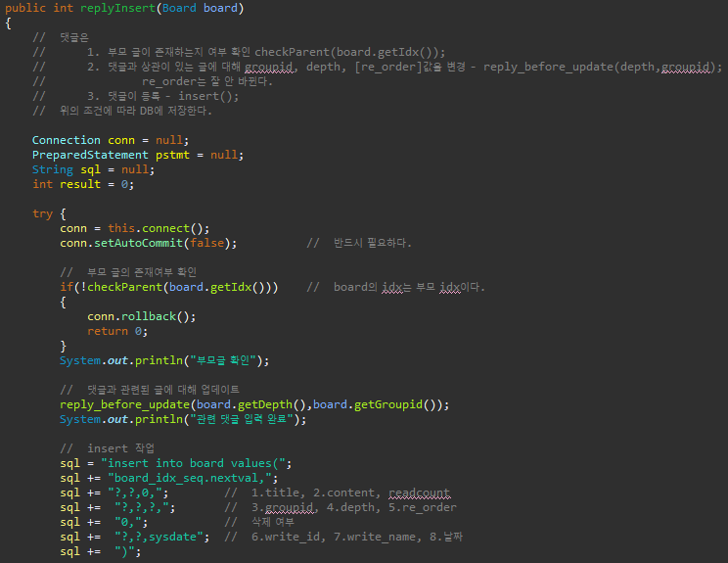Image resolution: width=728 pixels, height=563 pixels.
Task: Click the 'Board' parameter type in signature
Action: 179,9
